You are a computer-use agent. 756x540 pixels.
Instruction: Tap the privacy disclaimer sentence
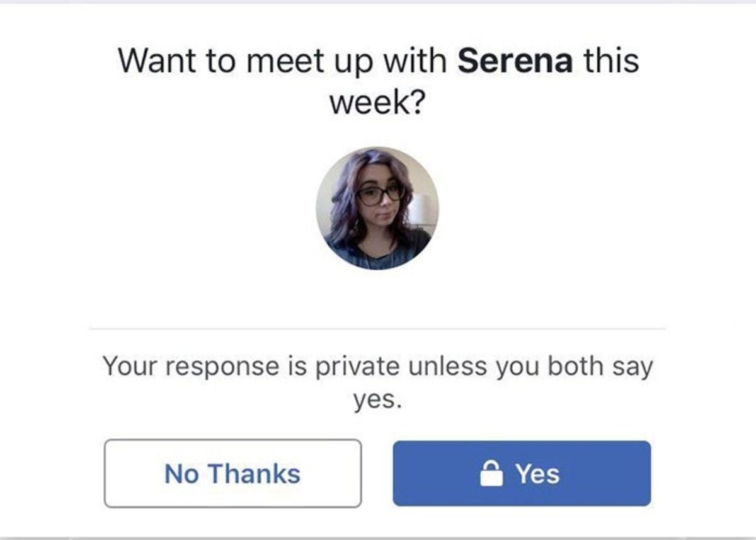378,379
